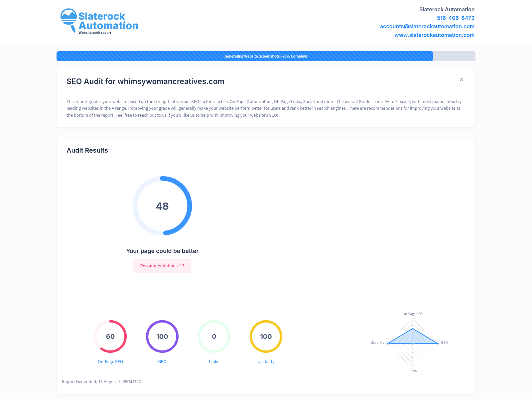Select the On-Page SEO score 60 ring
Screen dimensions: 532x399
pos(110,336)
